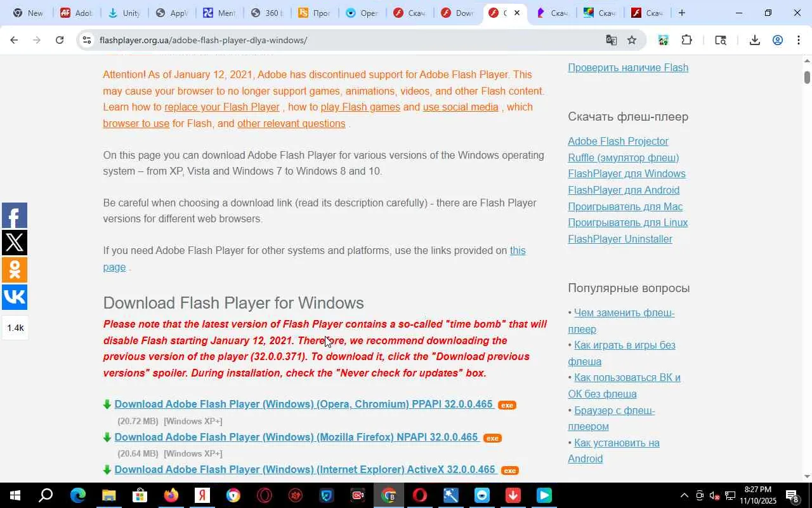
Task: Click the page vertical scrollbar thumb
Action: (807, 77)
